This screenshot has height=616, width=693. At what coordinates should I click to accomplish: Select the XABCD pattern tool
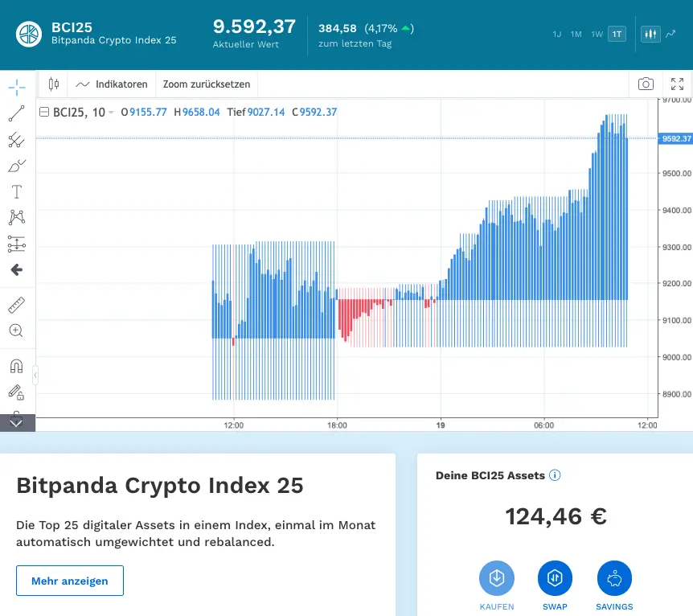(17, 218)
